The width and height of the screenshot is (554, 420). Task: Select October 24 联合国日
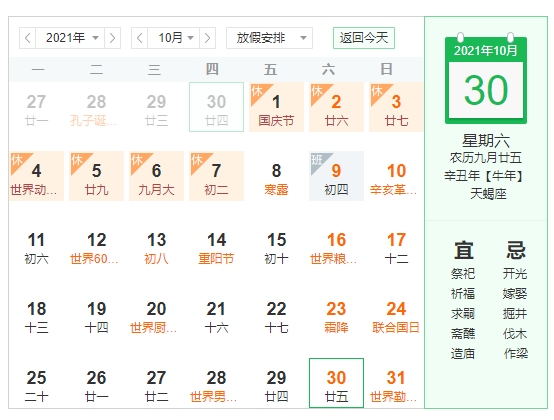[396, 317]
